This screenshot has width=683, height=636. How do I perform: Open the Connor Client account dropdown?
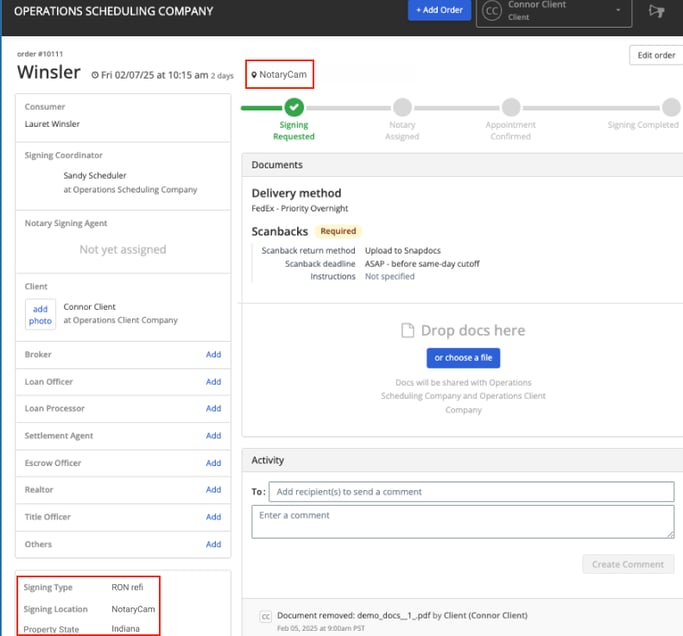(554, 13)
